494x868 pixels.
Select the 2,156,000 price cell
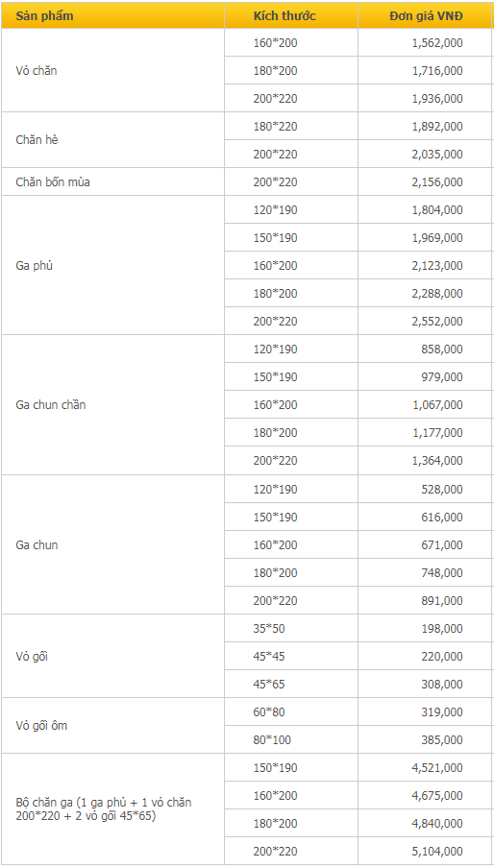[x=425, y=182]
